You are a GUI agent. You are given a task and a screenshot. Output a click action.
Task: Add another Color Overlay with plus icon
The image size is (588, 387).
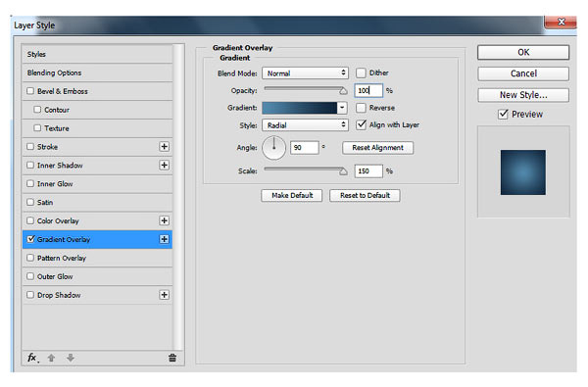pos(164,220)
